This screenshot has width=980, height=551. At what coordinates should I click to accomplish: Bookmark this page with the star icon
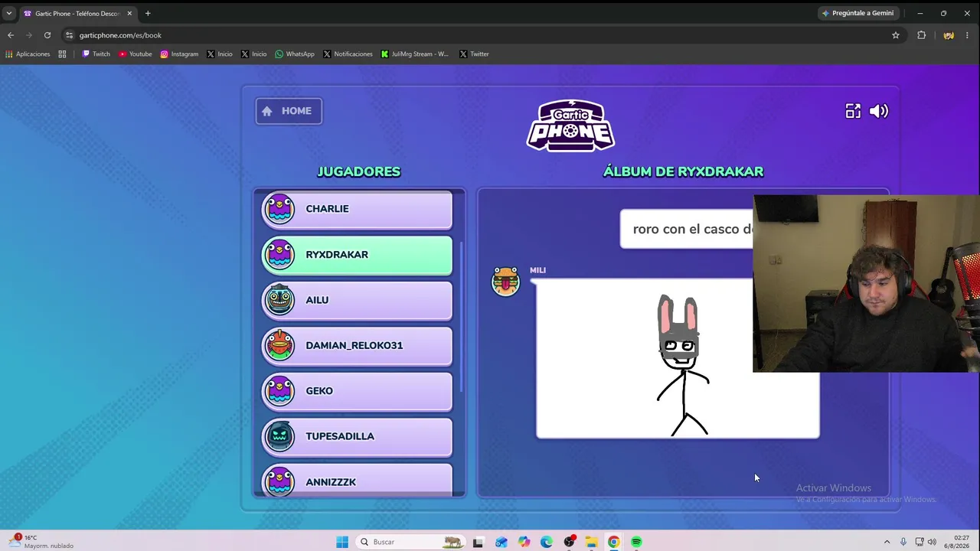click(896, 35)
